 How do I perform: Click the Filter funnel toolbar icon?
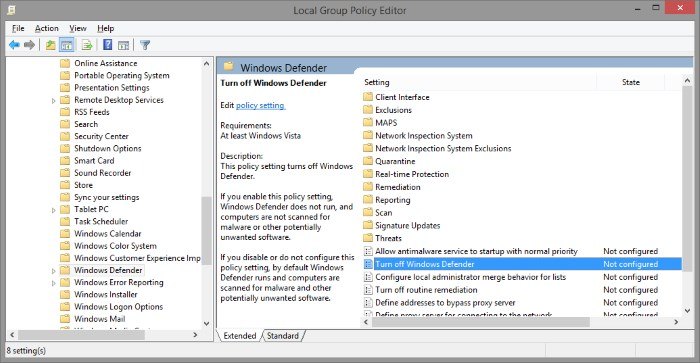point(145,45)
